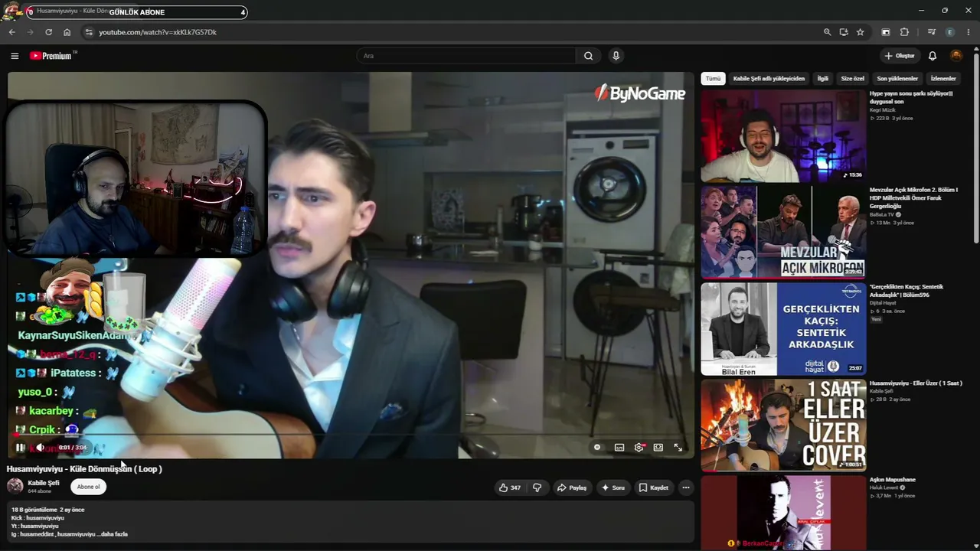Image resolution: width=980 pixels, height=551 pixels.
Task: Install the page as an app
Action: [844, 32]
